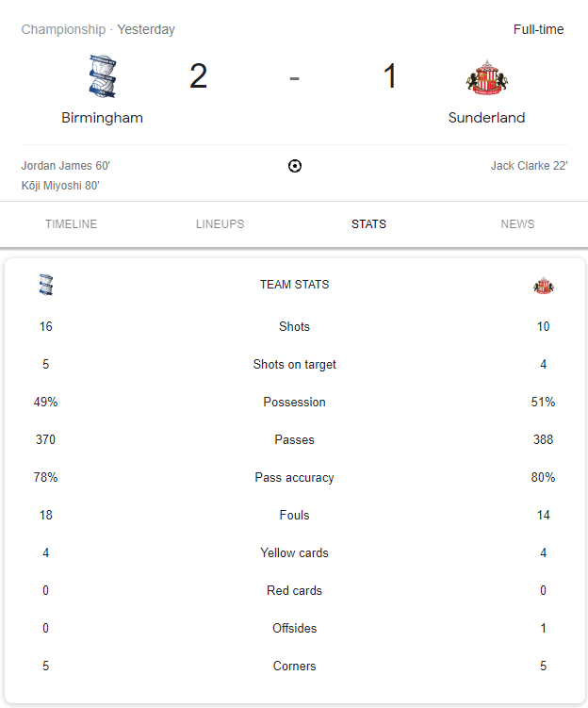This screenshot has width=588, height=708.
Task: Click the Shots on target label
Action: (294, 365)
